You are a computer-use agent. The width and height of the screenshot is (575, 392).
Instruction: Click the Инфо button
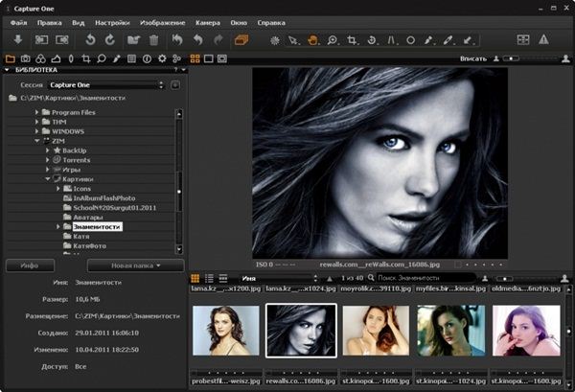click(30, 265)
